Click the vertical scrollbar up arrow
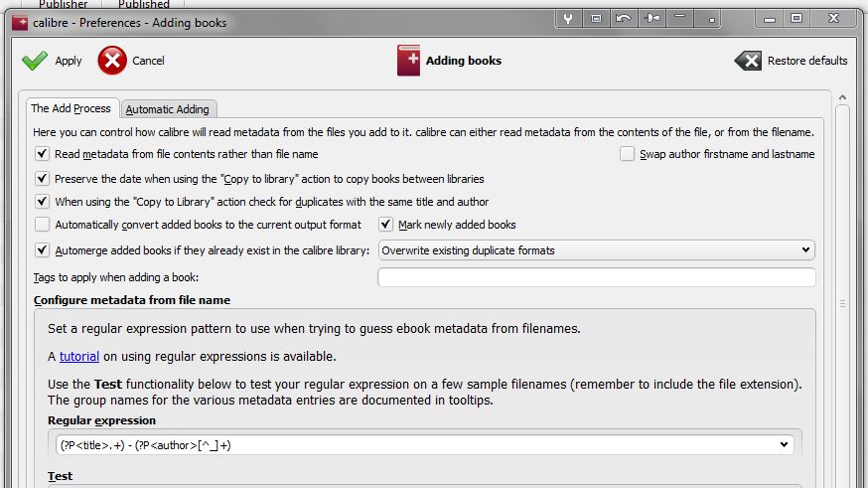This screenshot has width=868, height=488. (842, 98)
